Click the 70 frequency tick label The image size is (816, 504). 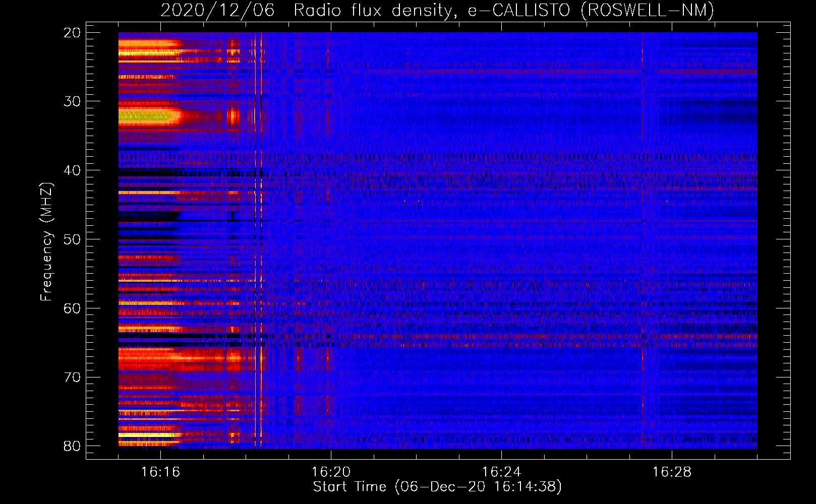pyautogui.click(x=72, y=377)
